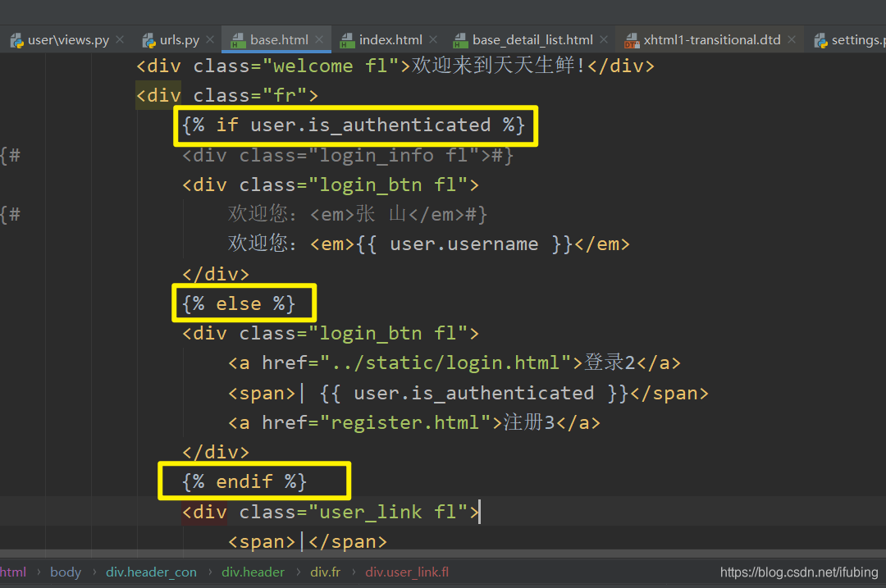Close the base_detail_list.html tab
Viewport: 886px width, 588px height.
(x=604, y=39)
